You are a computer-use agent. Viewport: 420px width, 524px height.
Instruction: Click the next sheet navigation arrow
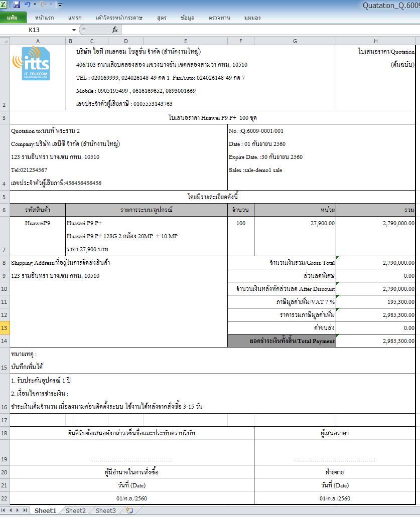pyautogui.click(x=18, y=510)
